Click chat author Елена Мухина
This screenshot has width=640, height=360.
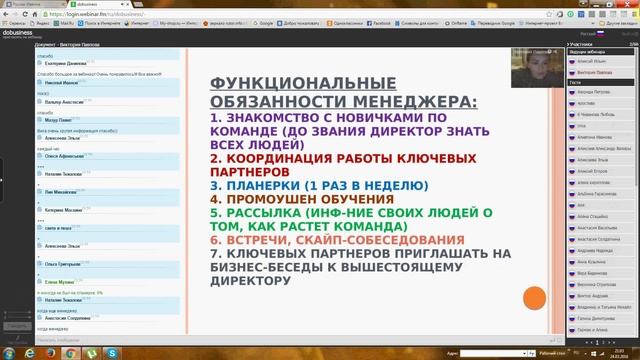click(59, 282)
